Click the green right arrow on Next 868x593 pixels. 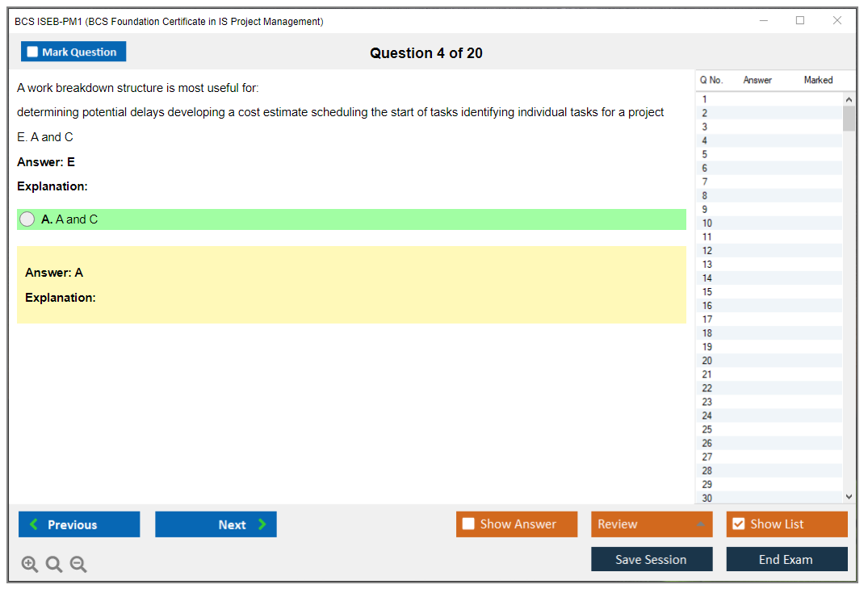262,524
